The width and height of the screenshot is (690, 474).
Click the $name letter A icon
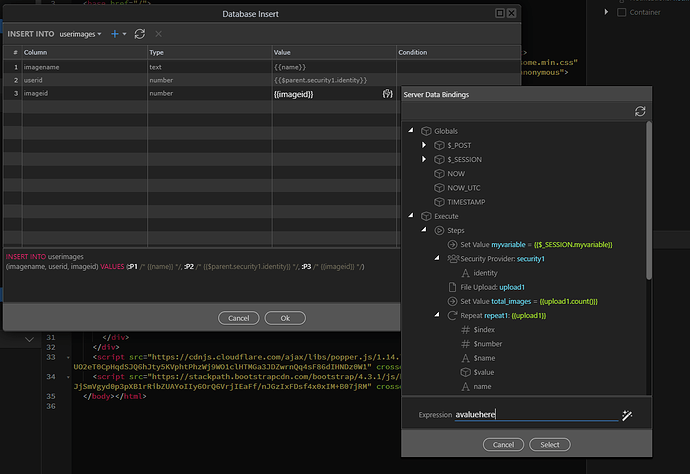click(465, 358)
